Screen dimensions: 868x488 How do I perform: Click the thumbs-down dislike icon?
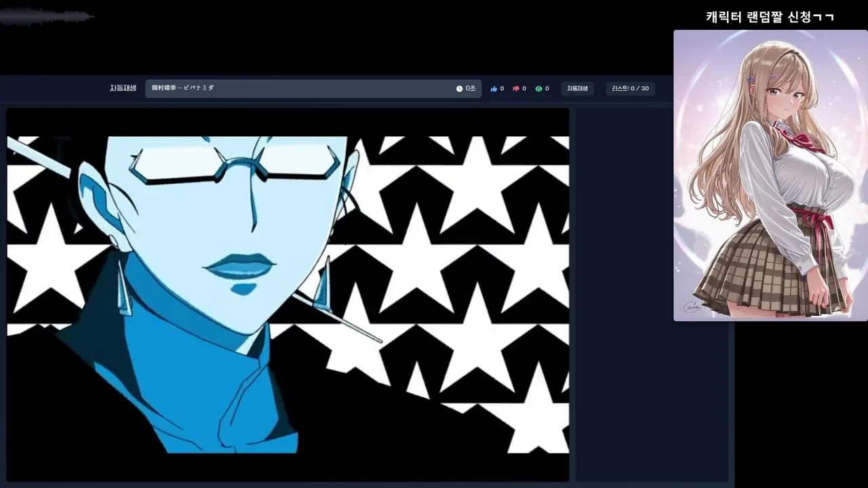tap(516, 89)
